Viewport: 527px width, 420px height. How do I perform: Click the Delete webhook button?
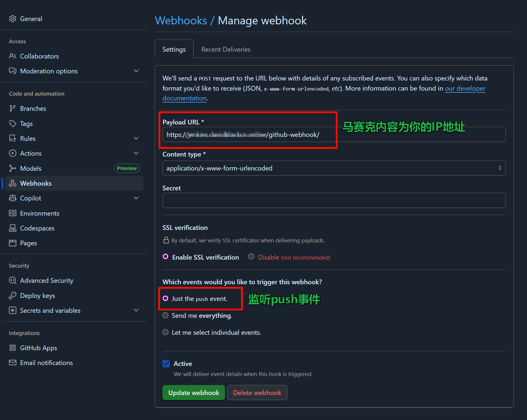pyautogui.click(x=257, y=393)
